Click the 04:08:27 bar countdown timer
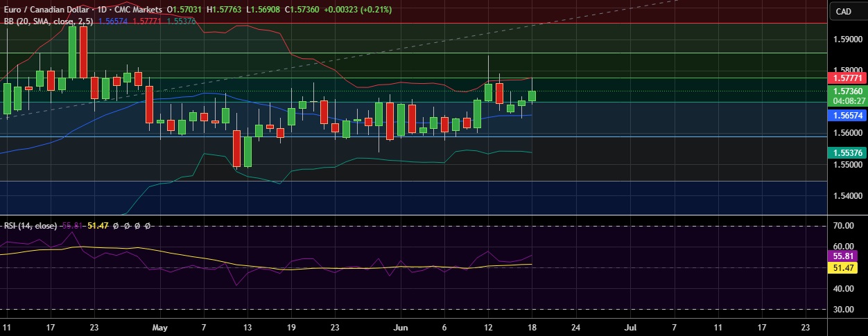This screenshot has height=336, width=868. [848, 100]
